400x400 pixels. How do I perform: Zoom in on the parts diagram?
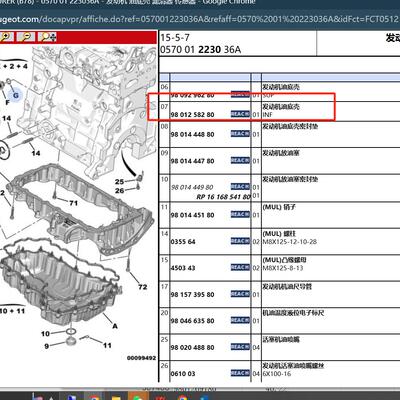[x=6, y=37]
